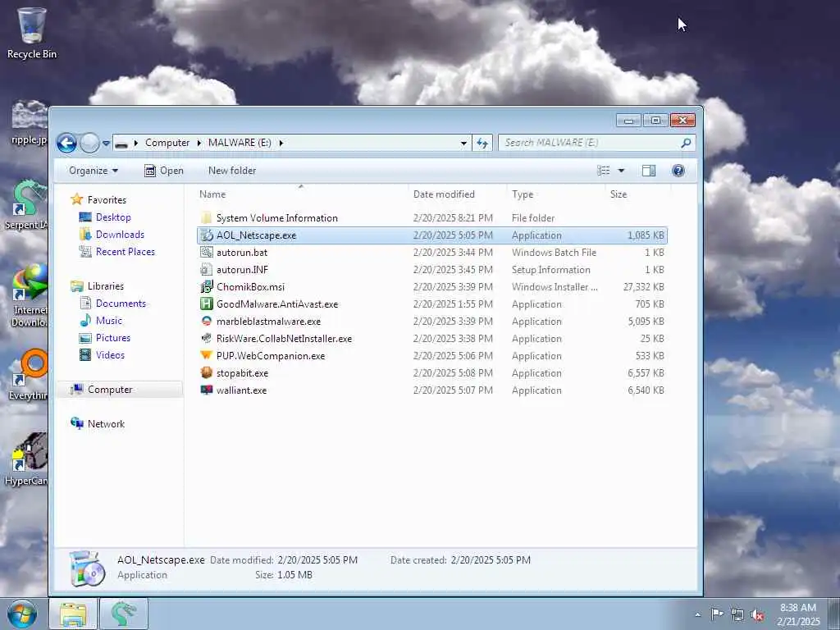Click the Computer breadcrumb segment
This screenshot has height=630, width=840.
tap(167, 143)
